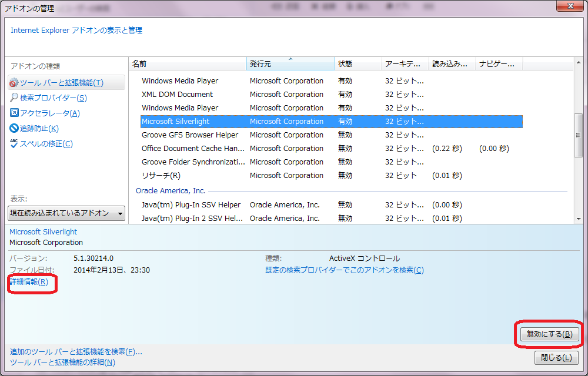Open the 現在読み込まれているアドオン dropdown
588x376 pixels.
[x=66, y=213]
